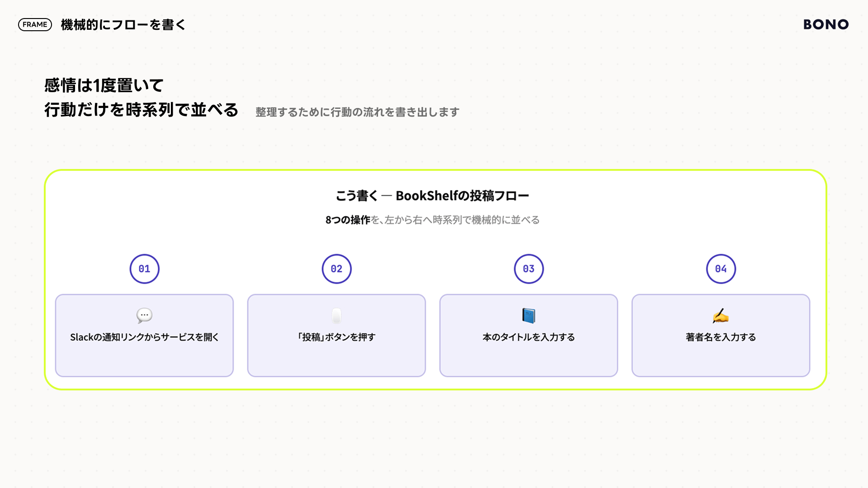This screenshot has width=868, height=488.
Task: Click the speech bubble icon in step 01 card
Action: click(x=144, y=315)
